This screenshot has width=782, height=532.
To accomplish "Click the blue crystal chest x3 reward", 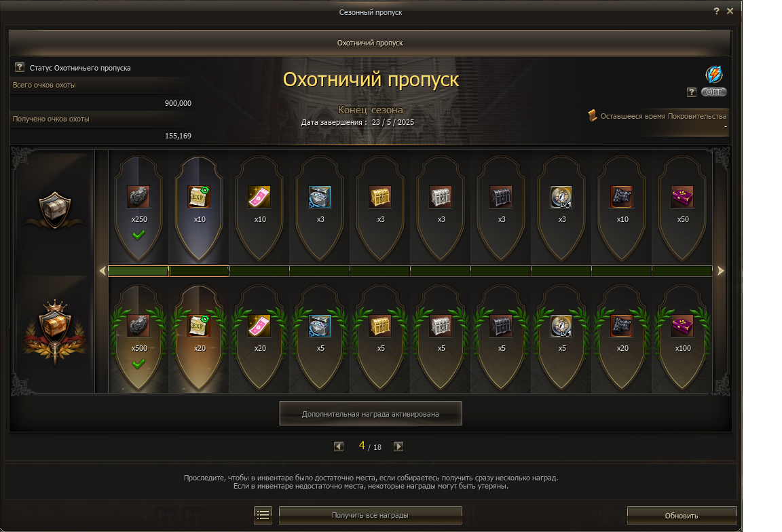I will [320, 197].
